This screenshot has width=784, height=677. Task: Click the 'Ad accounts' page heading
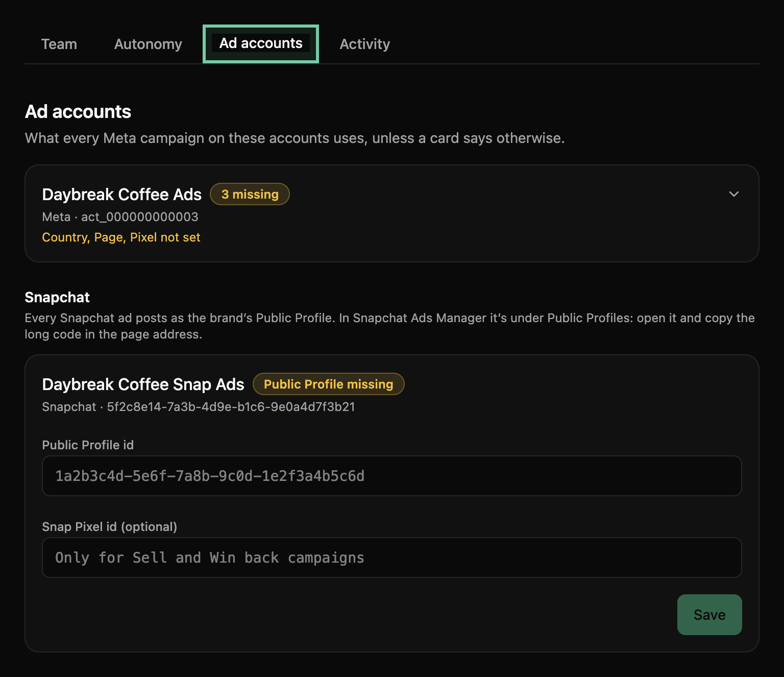(x=78, y=112)
